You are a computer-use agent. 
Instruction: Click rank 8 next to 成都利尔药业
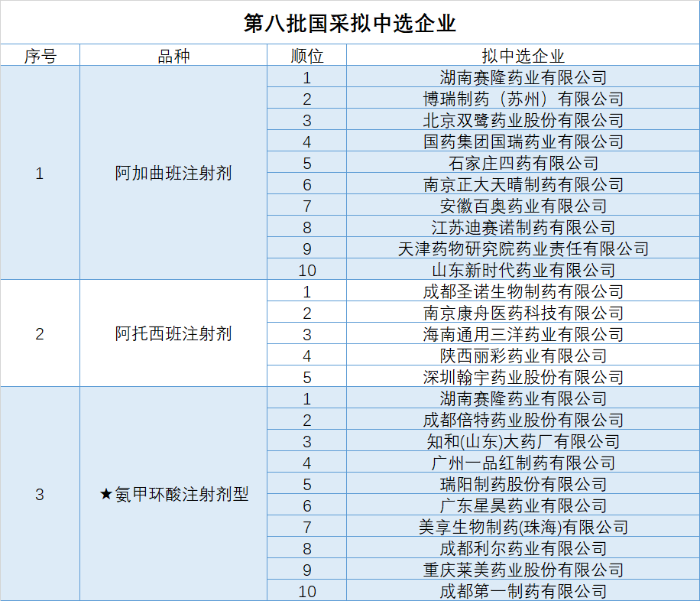pos(306,548)
